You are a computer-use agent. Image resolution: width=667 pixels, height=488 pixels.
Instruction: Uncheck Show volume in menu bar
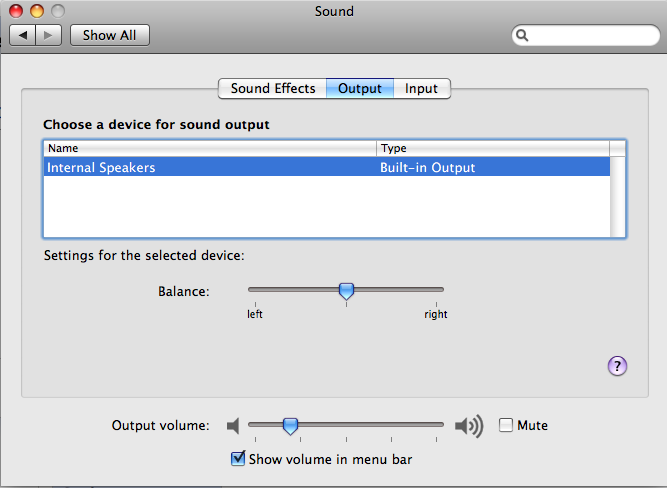point(238,459)
